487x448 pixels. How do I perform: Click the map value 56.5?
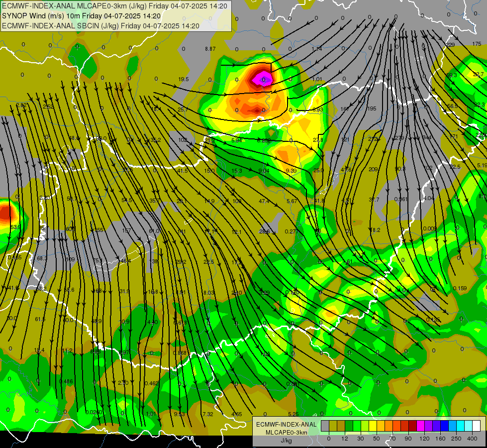[453, 106]
